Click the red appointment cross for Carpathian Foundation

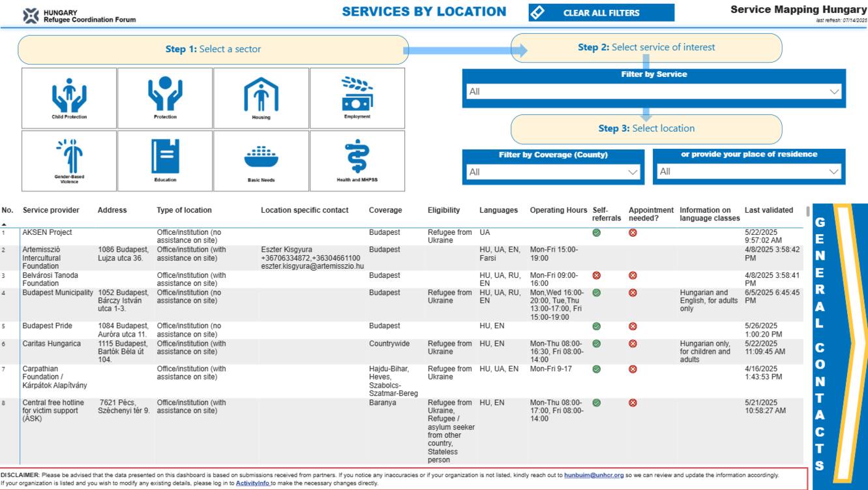pos(633,369)
